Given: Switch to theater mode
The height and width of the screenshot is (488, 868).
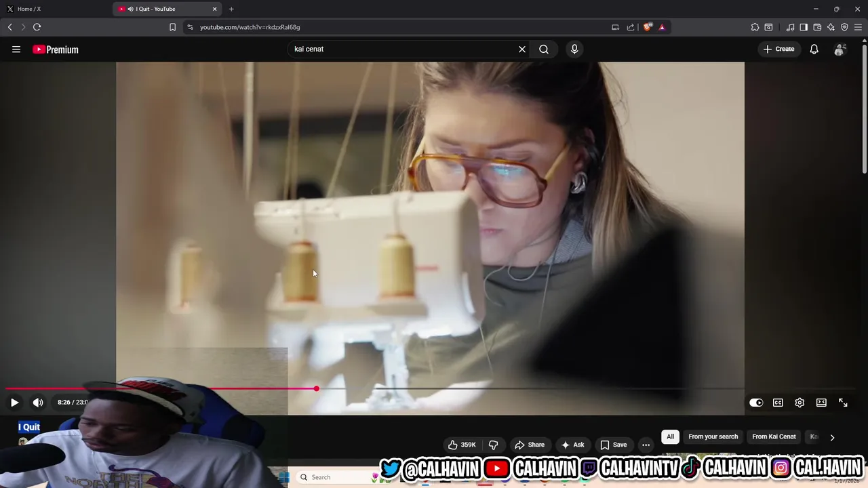Looking at the screenshot, I should 821,403.
